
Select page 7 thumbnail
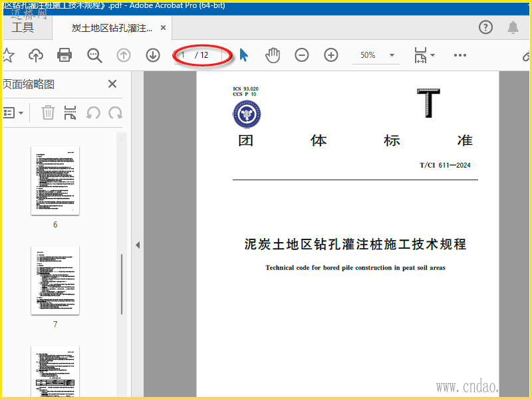[x=55, y=280]
